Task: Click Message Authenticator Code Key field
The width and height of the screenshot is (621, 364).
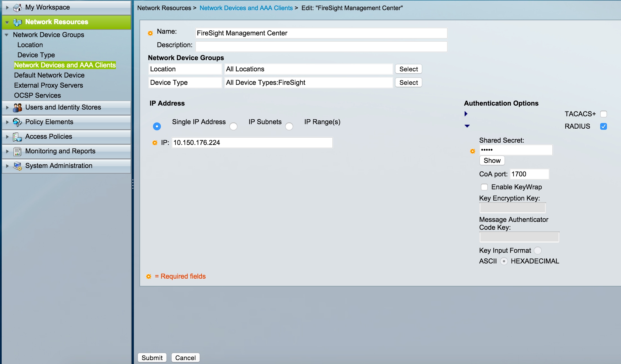Action: tap(519, 237)
